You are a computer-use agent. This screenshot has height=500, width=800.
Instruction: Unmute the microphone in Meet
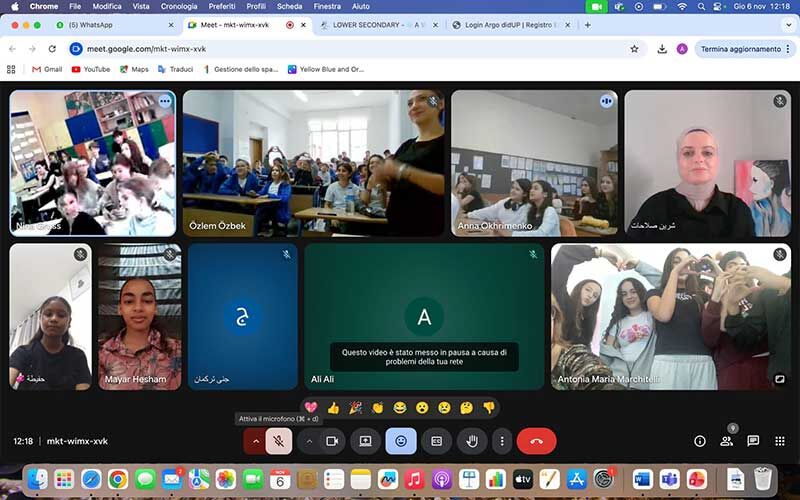(x=279, y=441)
